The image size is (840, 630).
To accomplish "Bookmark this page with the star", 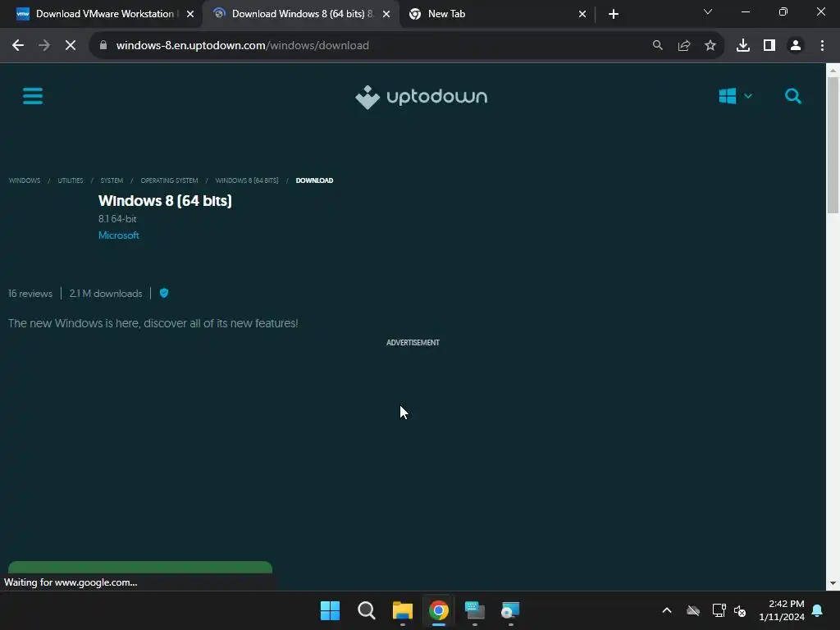I will [x=710, y=46].
